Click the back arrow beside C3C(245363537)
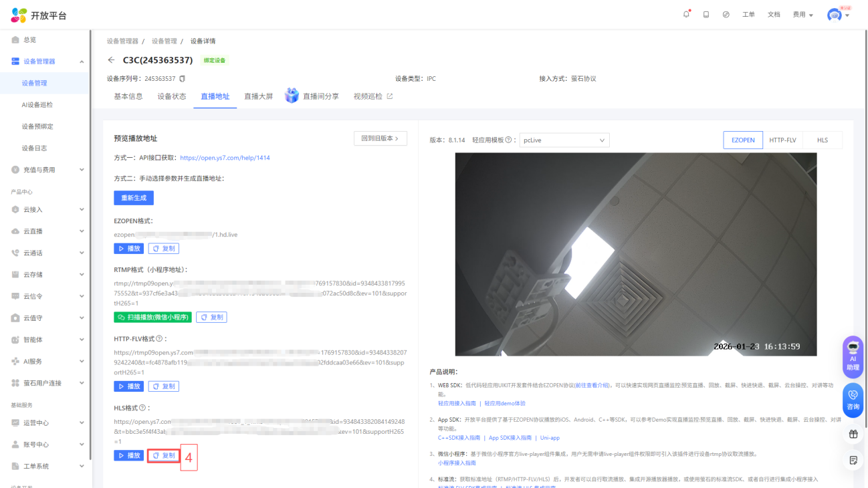 [x=111, y=60]
